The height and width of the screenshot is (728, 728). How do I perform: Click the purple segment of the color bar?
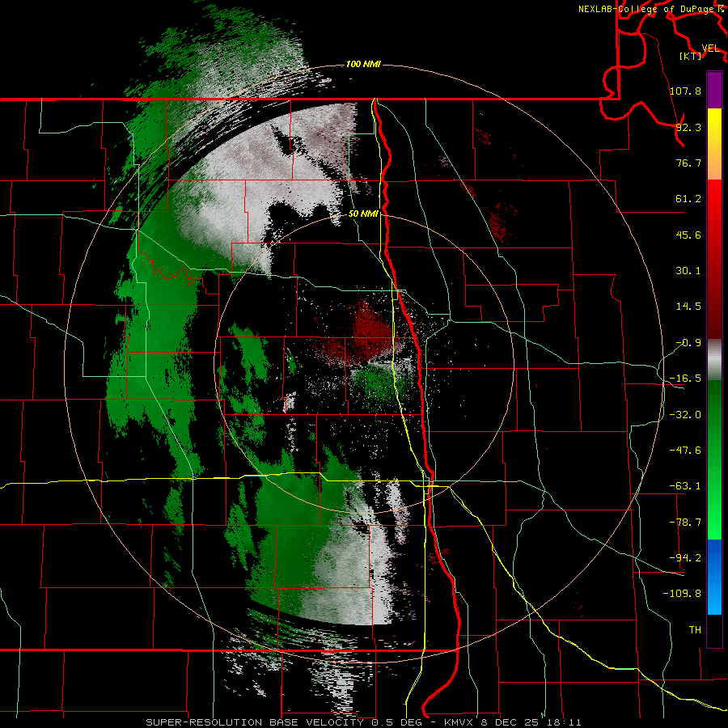[x=714, y=90]
